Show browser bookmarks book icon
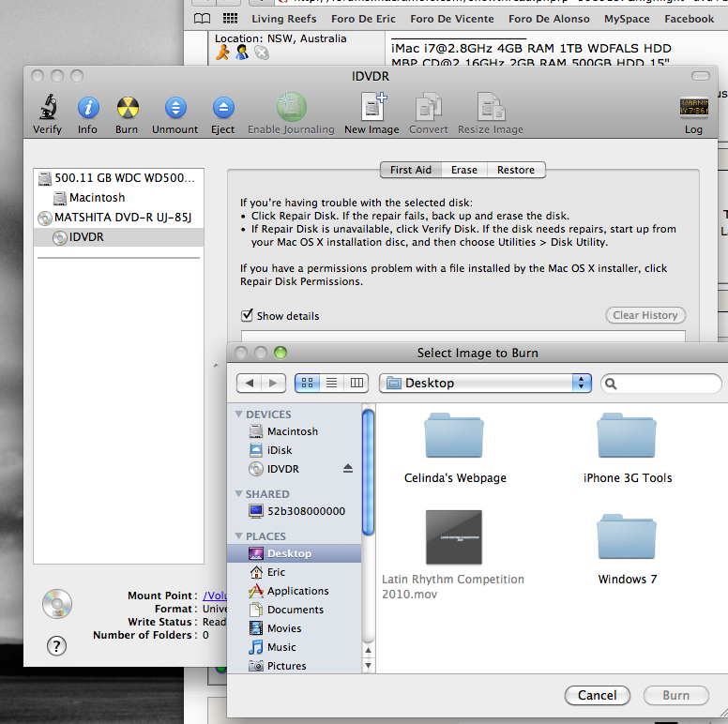This screenshot has width=728, height=724. (x=202, y=19)
